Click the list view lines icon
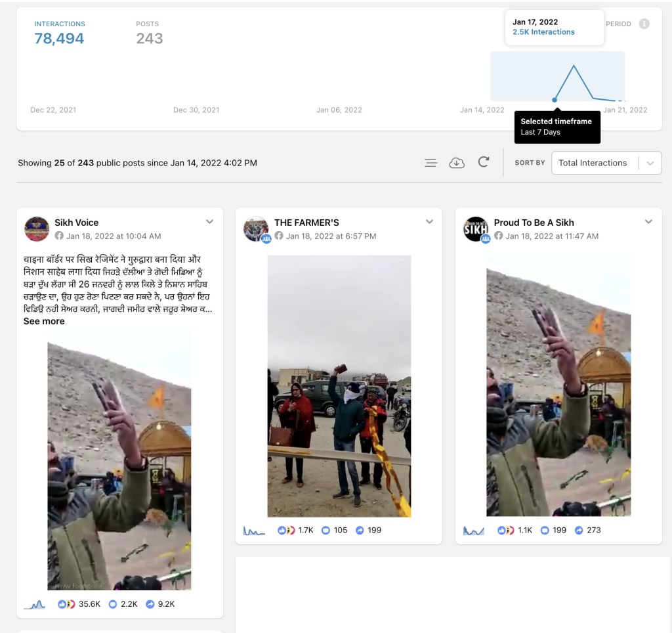The width and height of the screenshot is (672, 633). (x=430, y=163)
